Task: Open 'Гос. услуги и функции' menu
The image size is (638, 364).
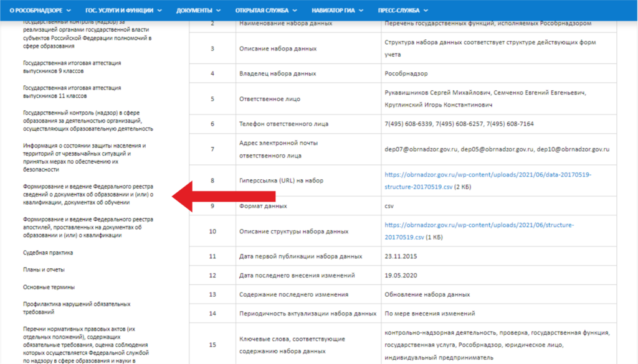Action: (x=123, y=11)
